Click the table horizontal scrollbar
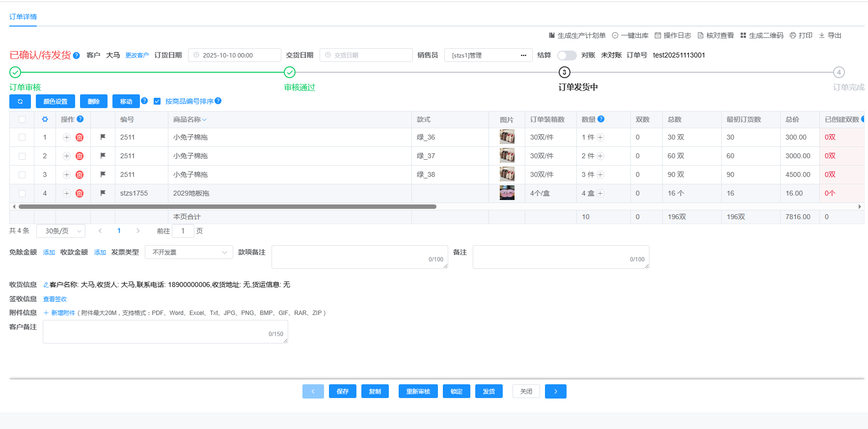The height and width of the screenshot is (429, 868). [227, 207]
